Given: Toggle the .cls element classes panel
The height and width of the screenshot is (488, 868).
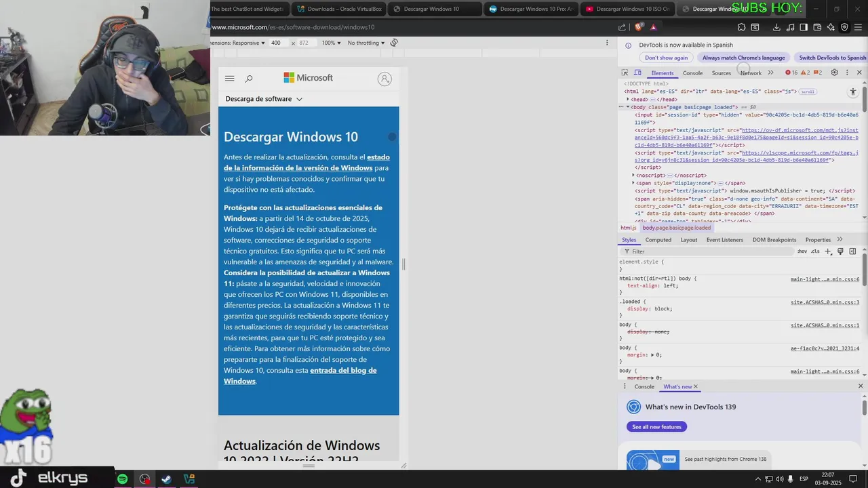Looking at the screenshot, I should pos(815,251).
